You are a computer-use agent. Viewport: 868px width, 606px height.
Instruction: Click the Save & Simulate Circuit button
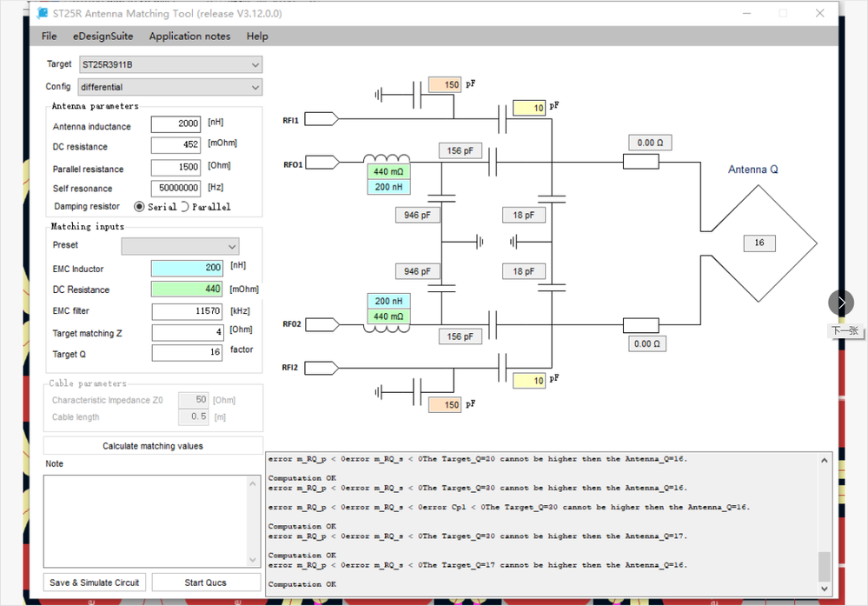pos(94,583)
